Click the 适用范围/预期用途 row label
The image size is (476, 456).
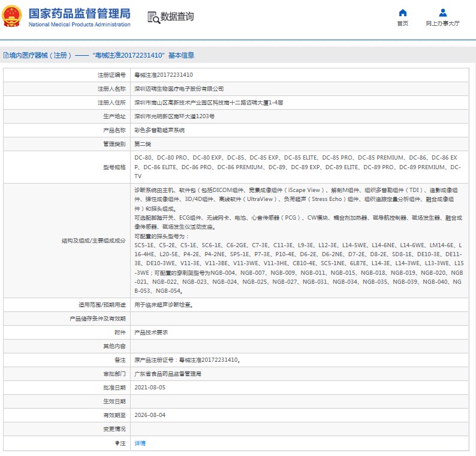tap(102, 305)
